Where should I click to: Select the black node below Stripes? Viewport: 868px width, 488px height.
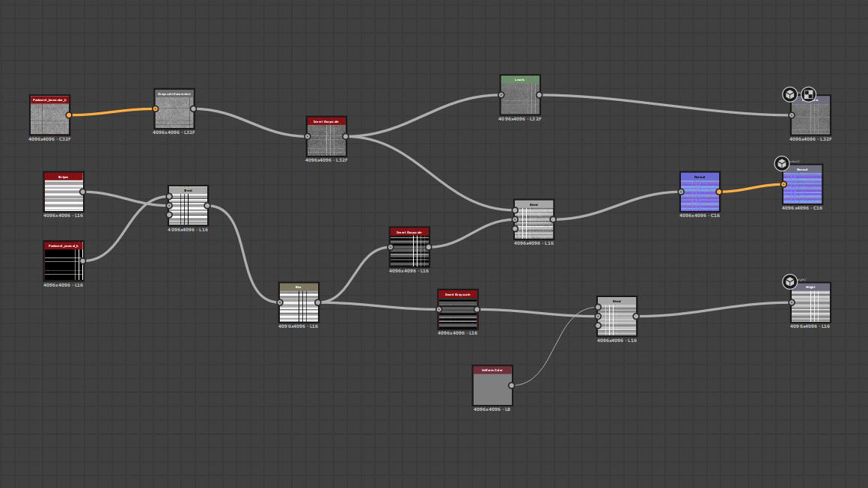click(x=64, y=262)
